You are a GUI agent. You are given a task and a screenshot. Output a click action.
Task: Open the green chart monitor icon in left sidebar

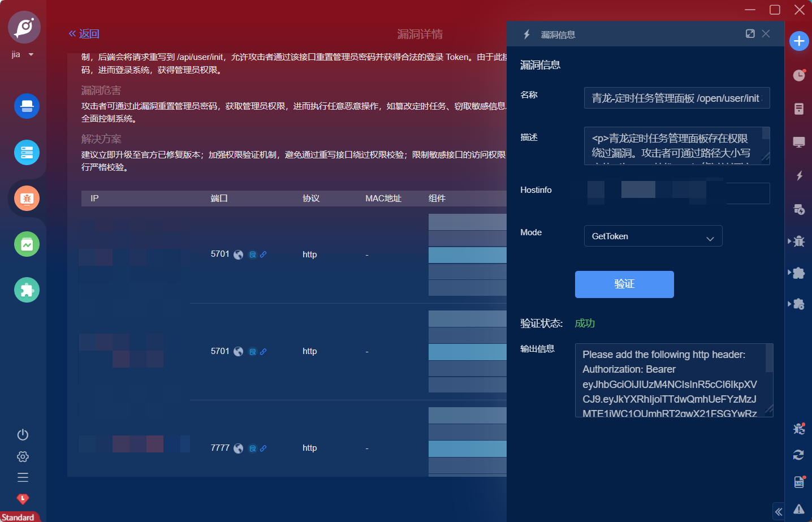tap(27, 244)
